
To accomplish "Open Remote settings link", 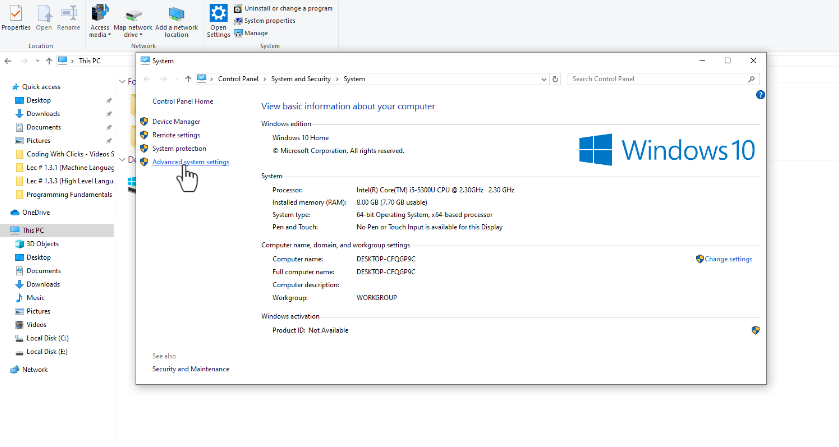I will tap(176, 135).
